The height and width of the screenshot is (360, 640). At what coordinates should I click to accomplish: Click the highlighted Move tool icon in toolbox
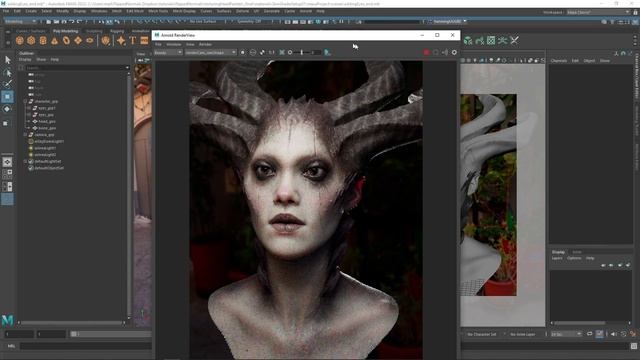[7, 97]
